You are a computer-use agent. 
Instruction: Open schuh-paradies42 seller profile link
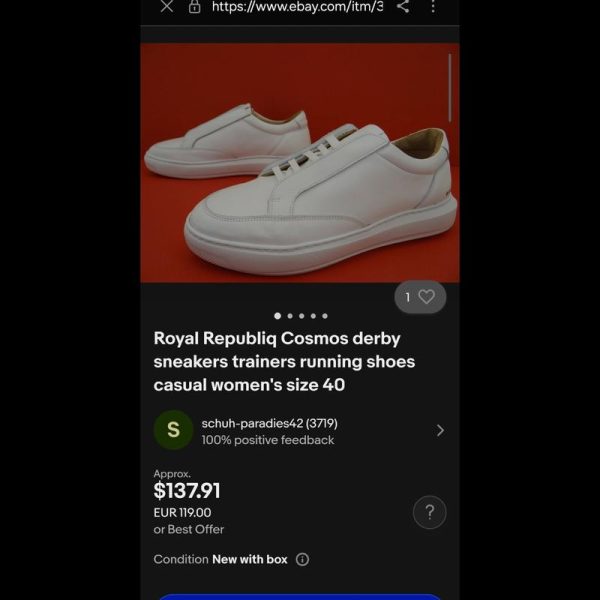click(269, 423)
